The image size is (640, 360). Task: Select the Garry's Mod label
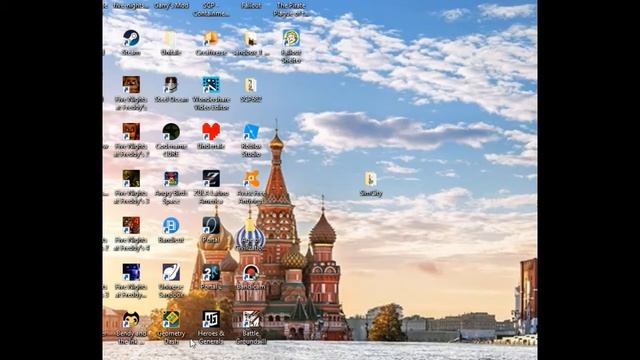click(x=171, y=6)
